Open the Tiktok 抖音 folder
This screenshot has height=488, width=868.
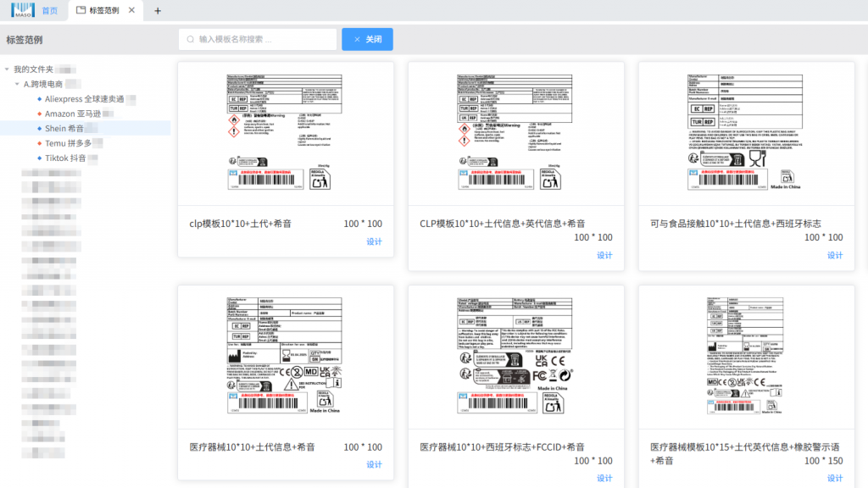(65, 158)
